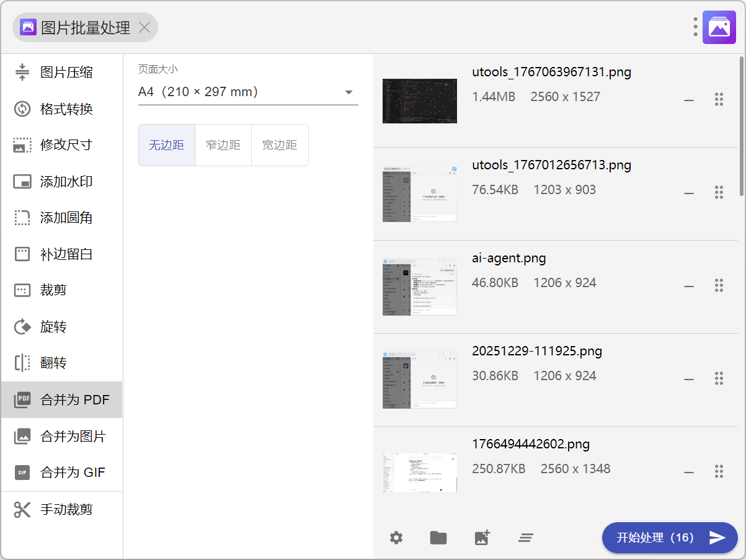Click the 合并为 GIF icon

pos(22,473)
